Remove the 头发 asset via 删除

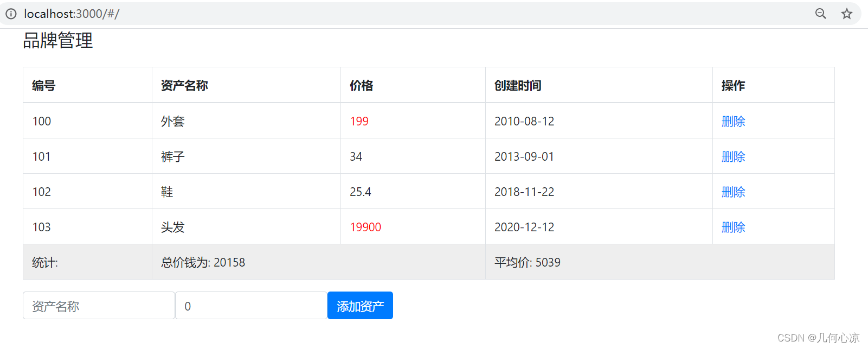click(x=733, y=227)
